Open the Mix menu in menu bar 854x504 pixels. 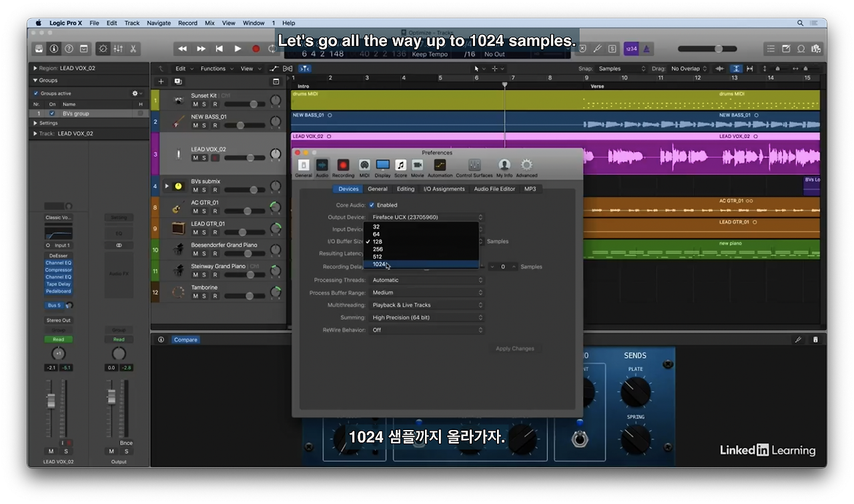click(209, 23)
